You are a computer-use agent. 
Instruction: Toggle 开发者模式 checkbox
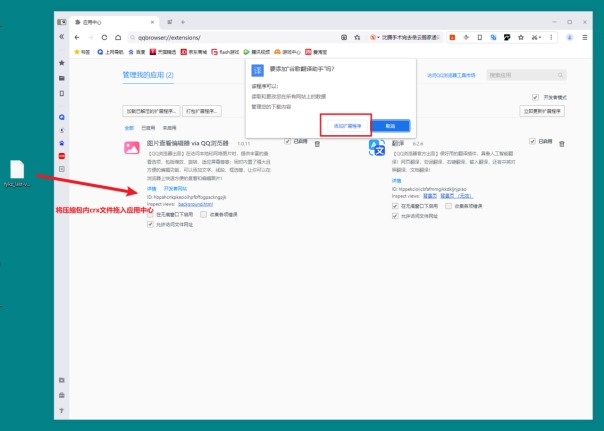click(x=536, y=97)
